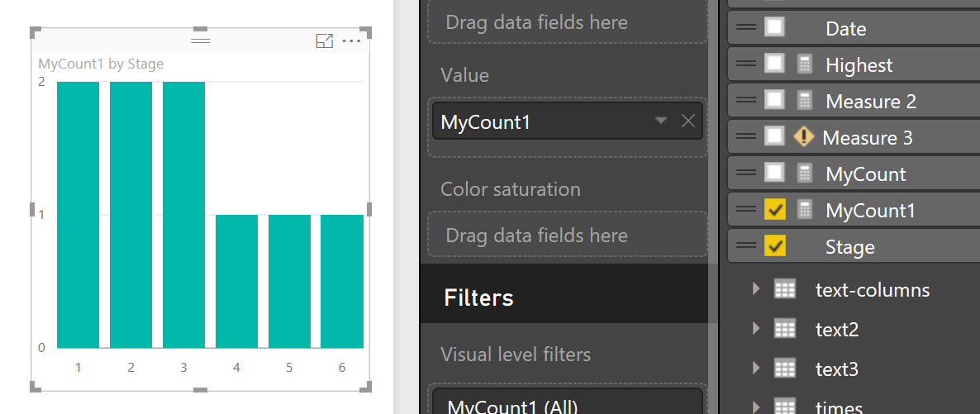The image size is (980, 414).
Task: Click the calculator icon next to MyCount1
Action: [x=805, y=210]
